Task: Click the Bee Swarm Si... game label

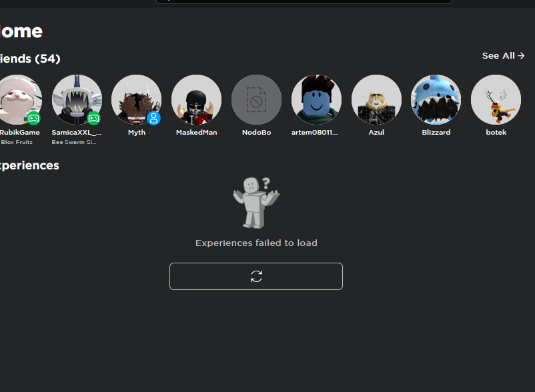Action: [x=74, y=142]
